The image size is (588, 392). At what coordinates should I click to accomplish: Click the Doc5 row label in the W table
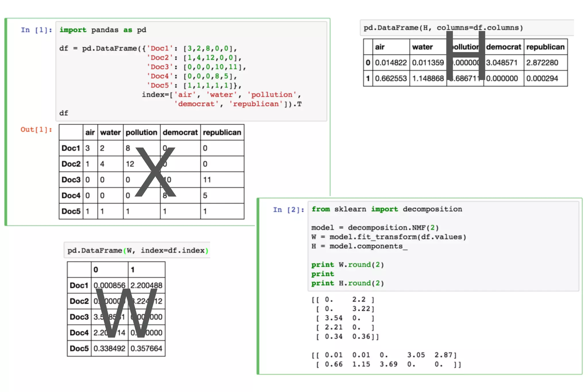click(79, 348)
